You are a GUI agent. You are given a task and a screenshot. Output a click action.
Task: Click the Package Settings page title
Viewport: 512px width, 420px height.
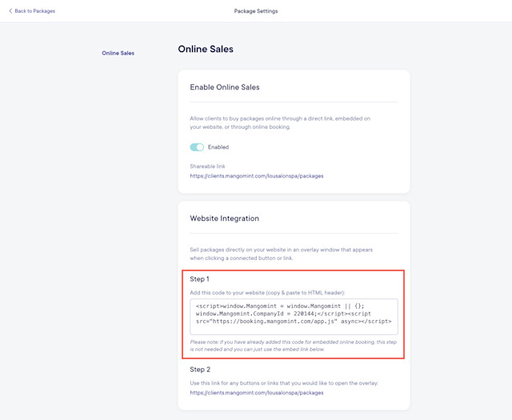(x=256, y=11)
